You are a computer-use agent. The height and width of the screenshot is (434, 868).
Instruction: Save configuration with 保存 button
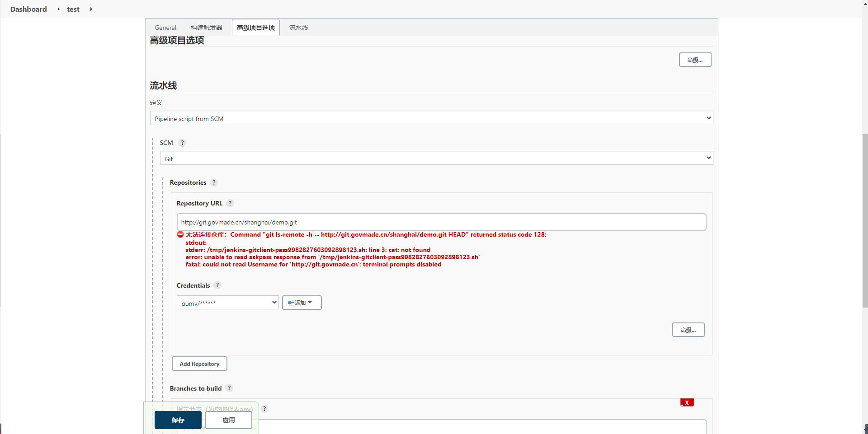point(178,420)
